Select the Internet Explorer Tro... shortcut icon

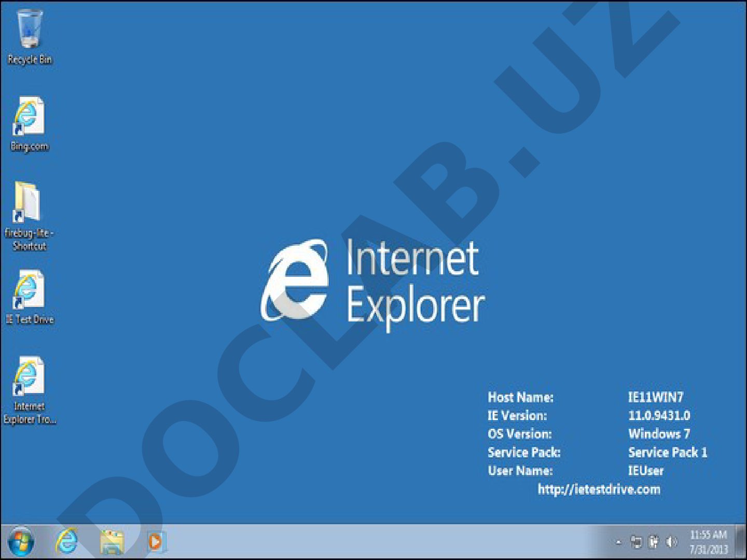(x=29, y=376)
